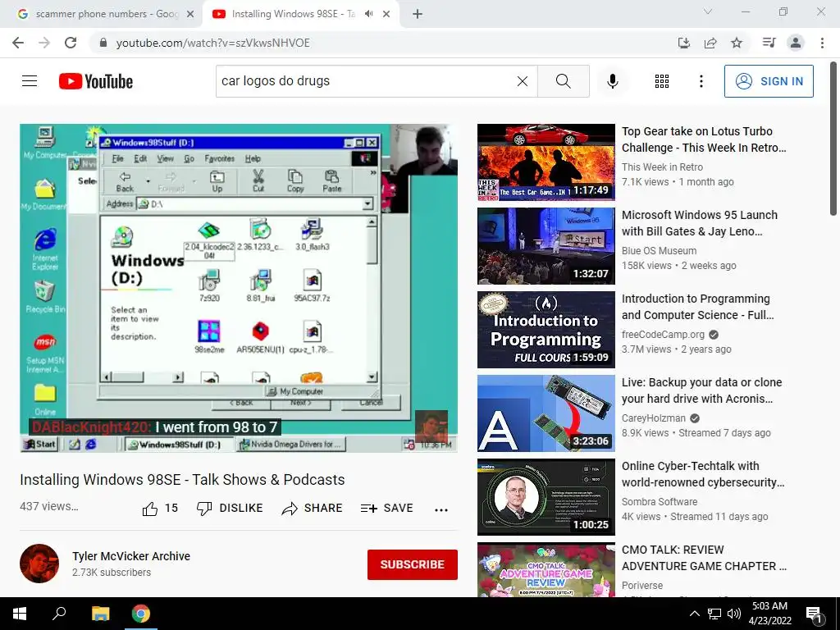Share the video

(x=312, y=509)
